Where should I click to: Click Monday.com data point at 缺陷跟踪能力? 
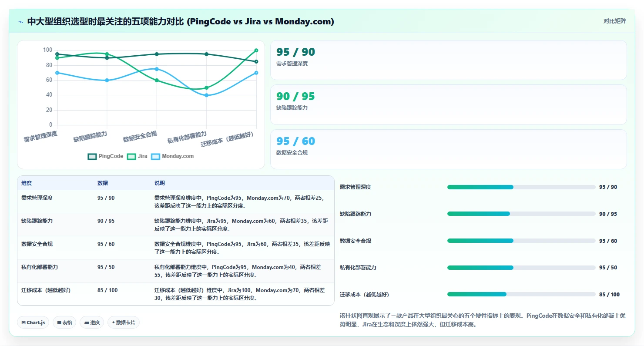click(x=107, y=80)
